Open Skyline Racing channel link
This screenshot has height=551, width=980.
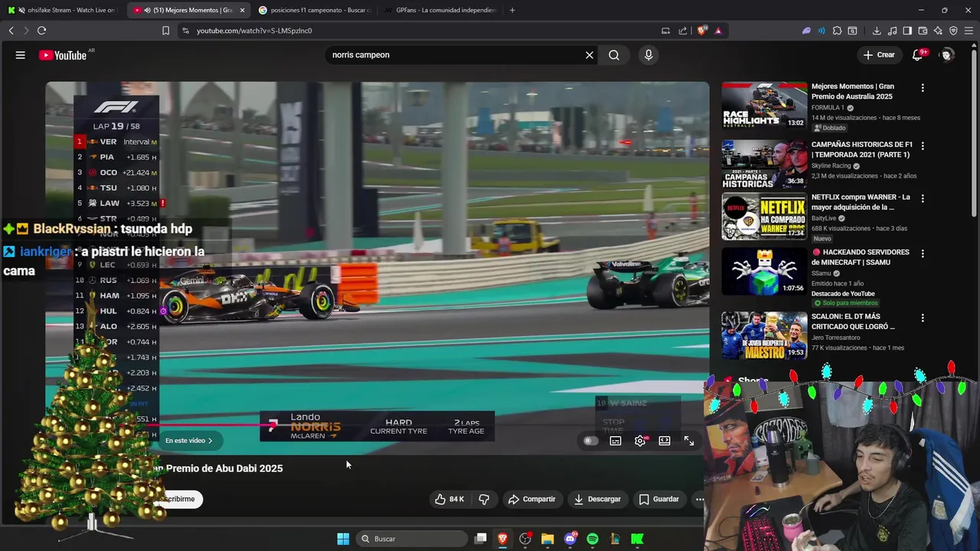click(831, 166)
